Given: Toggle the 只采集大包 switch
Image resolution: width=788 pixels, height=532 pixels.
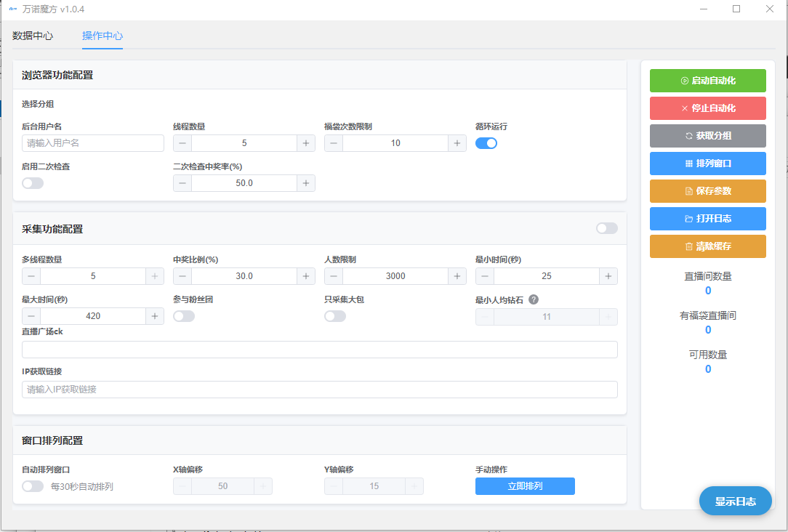Looking at the screenshot, I should click(335, 316).
